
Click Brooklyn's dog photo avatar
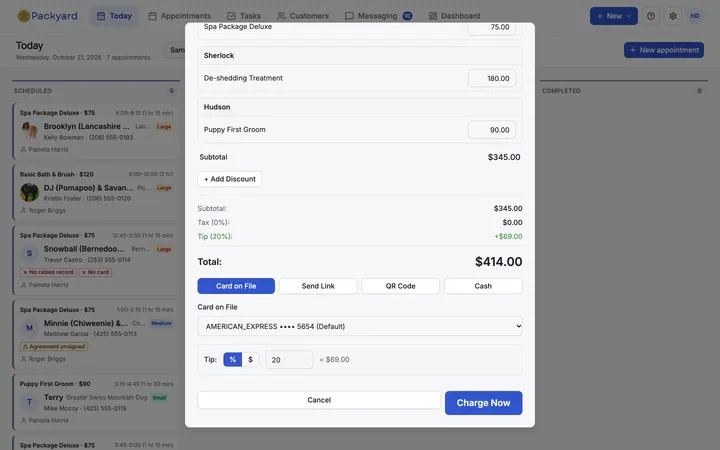29,131
